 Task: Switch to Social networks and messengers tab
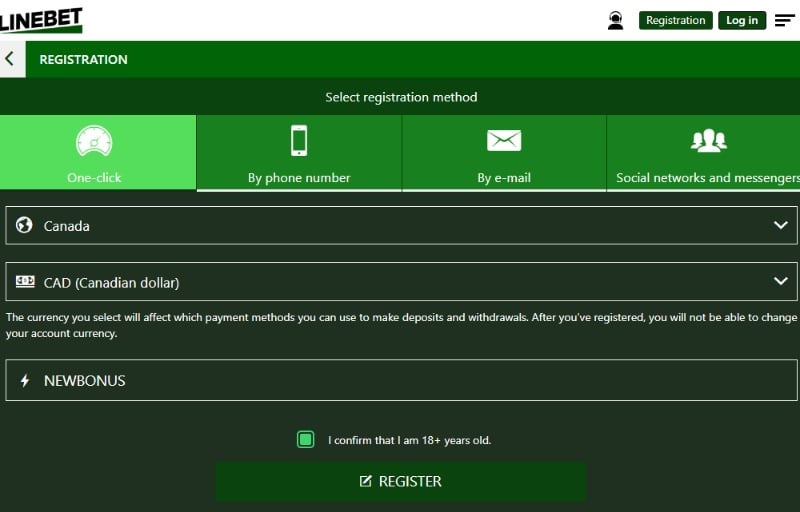[x=704, y=152]
